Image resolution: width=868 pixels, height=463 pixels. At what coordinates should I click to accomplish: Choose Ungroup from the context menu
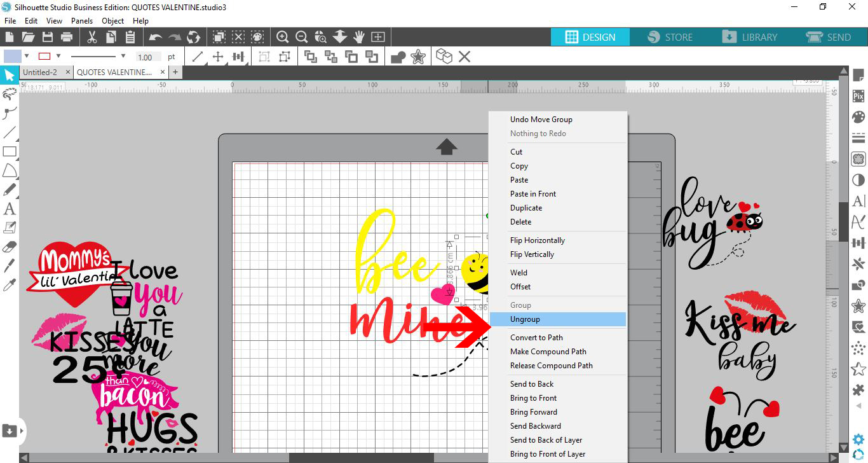coord(525,319)
